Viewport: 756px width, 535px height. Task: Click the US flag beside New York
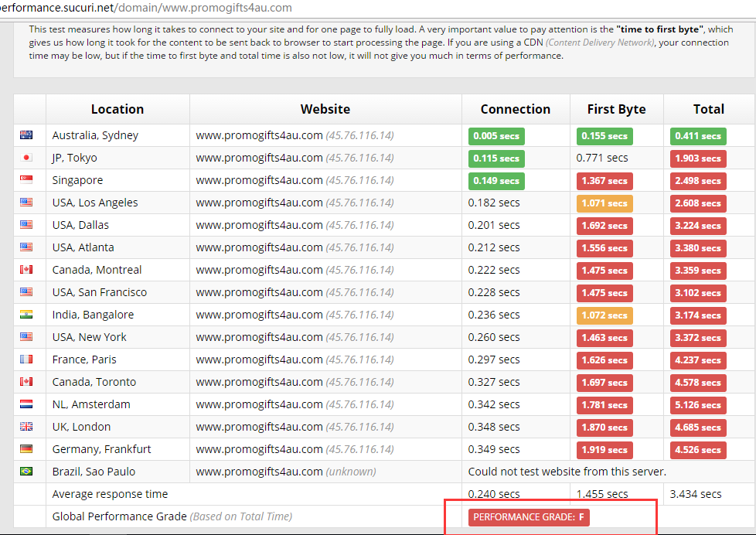(26, 337)
